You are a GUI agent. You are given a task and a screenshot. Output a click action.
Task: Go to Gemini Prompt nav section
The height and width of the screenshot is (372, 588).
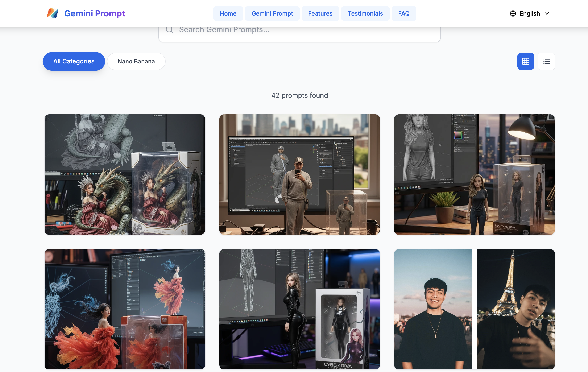[272, 13]
